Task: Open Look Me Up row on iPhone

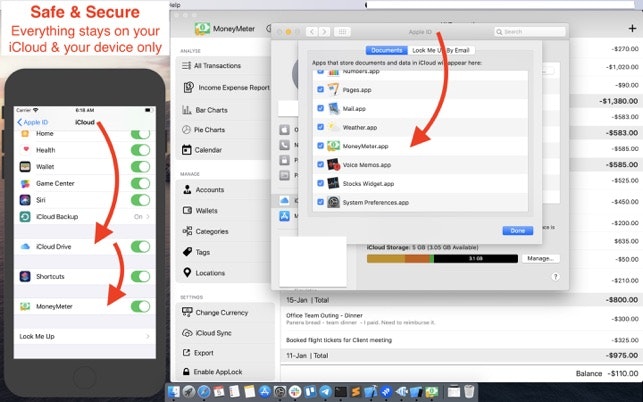Action: [84, 336]
